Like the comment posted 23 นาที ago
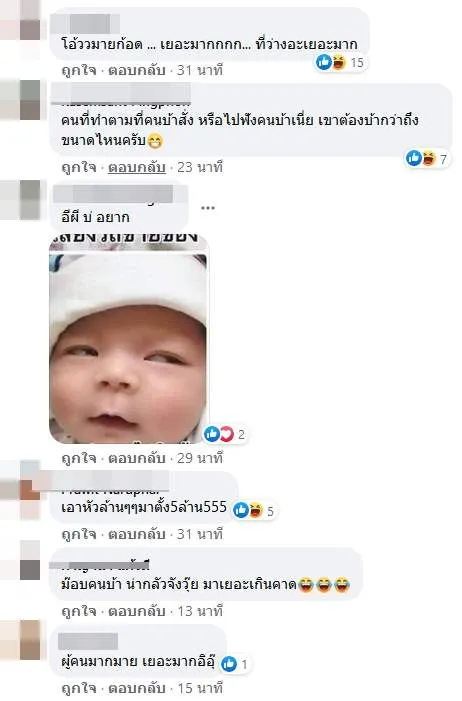The height and width of the screenshot is (701, 462). (79, 167)
